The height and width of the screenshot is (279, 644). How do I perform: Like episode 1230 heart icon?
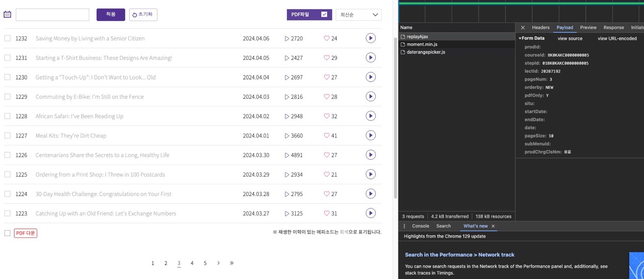[327, 77]
